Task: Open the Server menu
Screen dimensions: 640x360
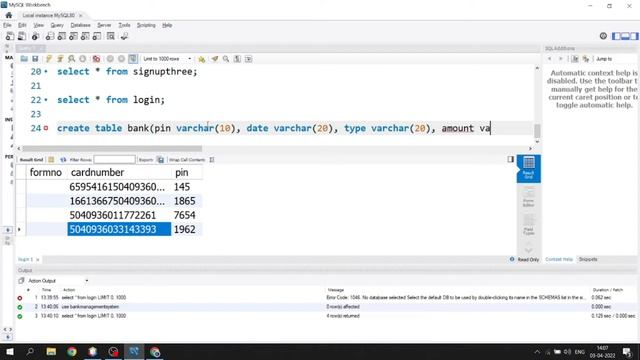Action: tap(104, 25)
